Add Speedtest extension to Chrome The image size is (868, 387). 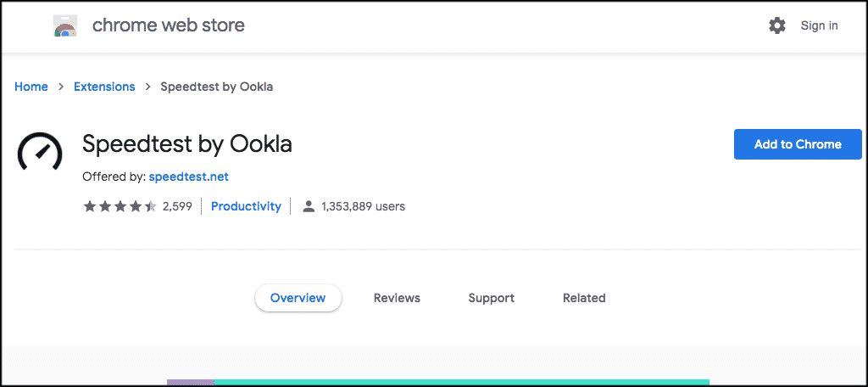click(x=798, y=144)
